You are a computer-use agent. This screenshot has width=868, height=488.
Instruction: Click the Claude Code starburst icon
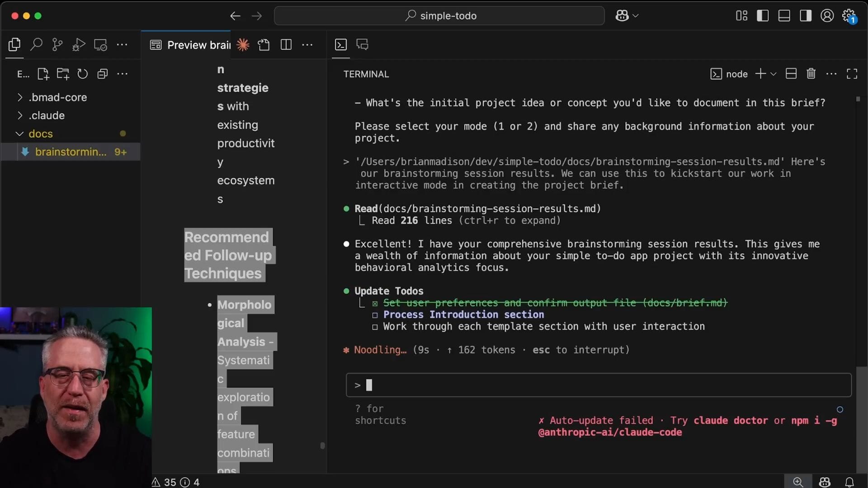(x=243, y=44)
